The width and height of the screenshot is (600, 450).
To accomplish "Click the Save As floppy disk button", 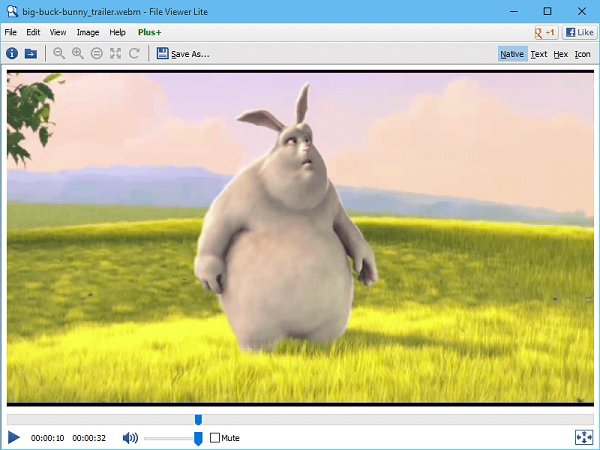I will (x=183, y=54).
